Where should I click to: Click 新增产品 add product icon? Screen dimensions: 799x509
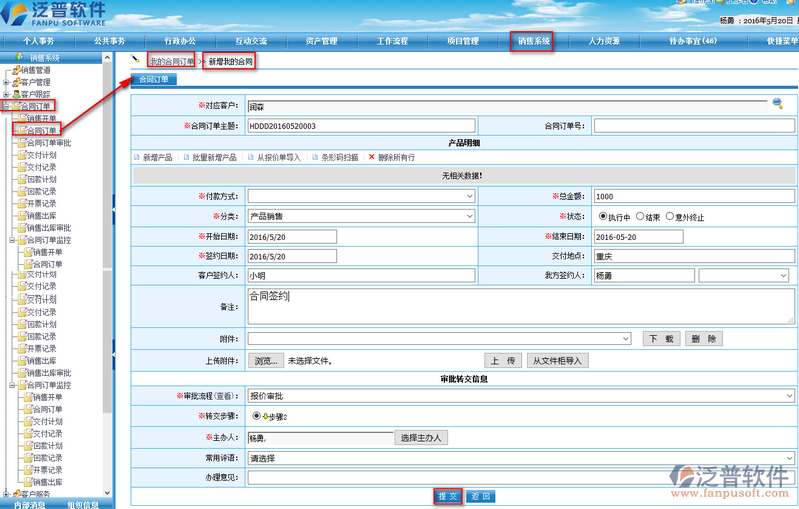pyautogui.click(x=138, y=157)
